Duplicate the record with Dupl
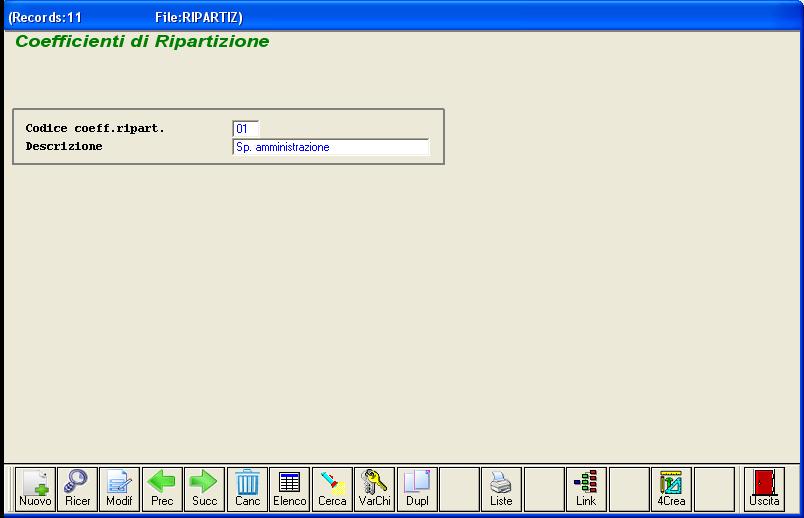The width and height of the screenshot is (804, 518). (x=417, y=489)
